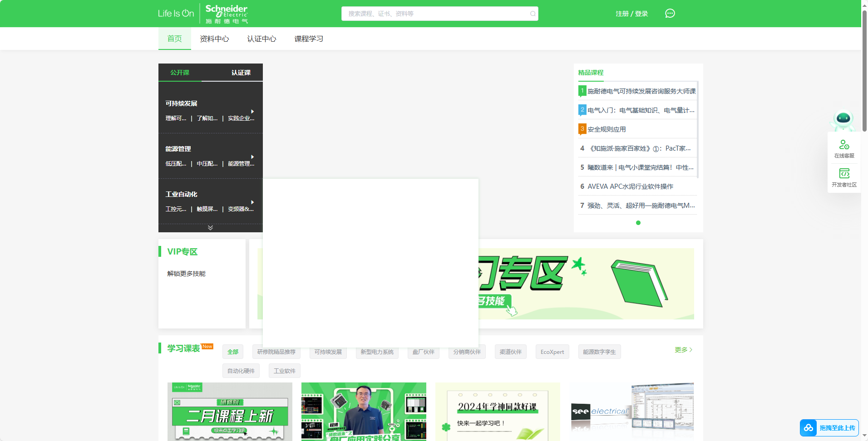Open course 曦数道来 电气小课堂完结篇
Image resolution: width=868 pixels, height=441 pixels.
point(641,167)
